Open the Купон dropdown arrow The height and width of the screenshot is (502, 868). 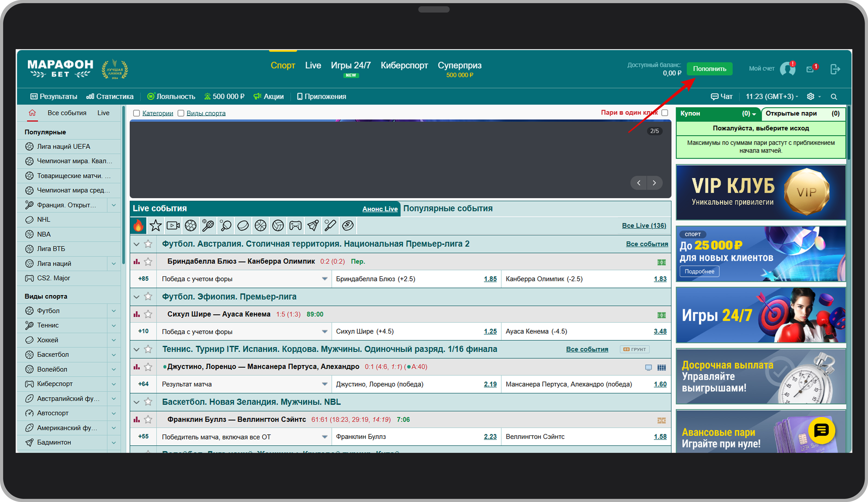(754, 114)
